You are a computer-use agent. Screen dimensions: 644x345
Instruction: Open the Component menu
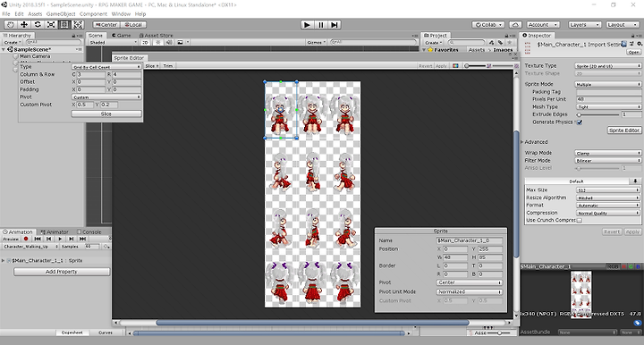pos(93,14)
